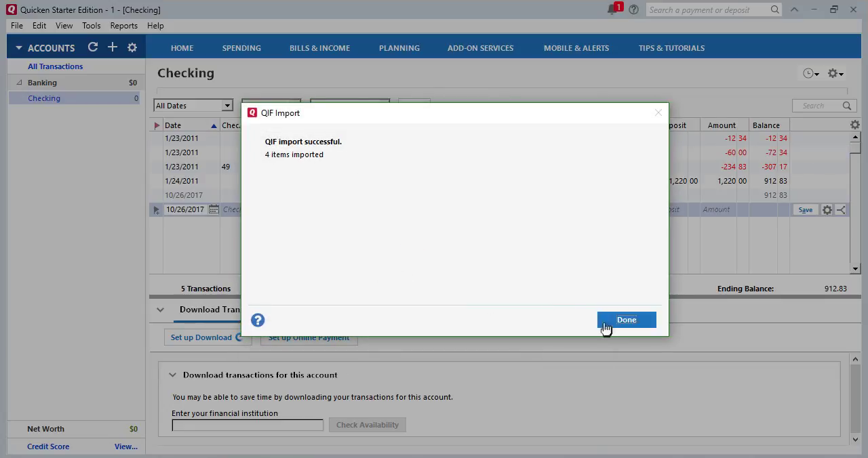This screenshot has height=458, width=868.
Task: Click the split transaction icon
Action: [x=841, y=210]
